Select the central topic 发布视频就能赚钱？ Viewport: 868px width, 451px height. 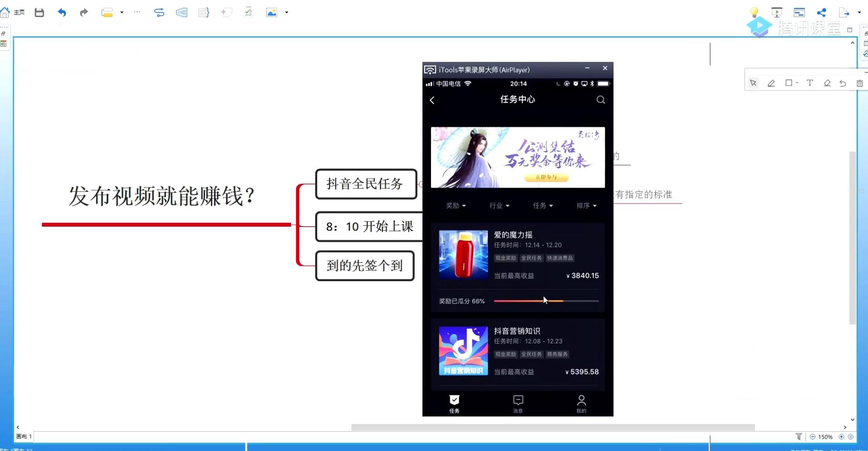[x=162, y=196]
